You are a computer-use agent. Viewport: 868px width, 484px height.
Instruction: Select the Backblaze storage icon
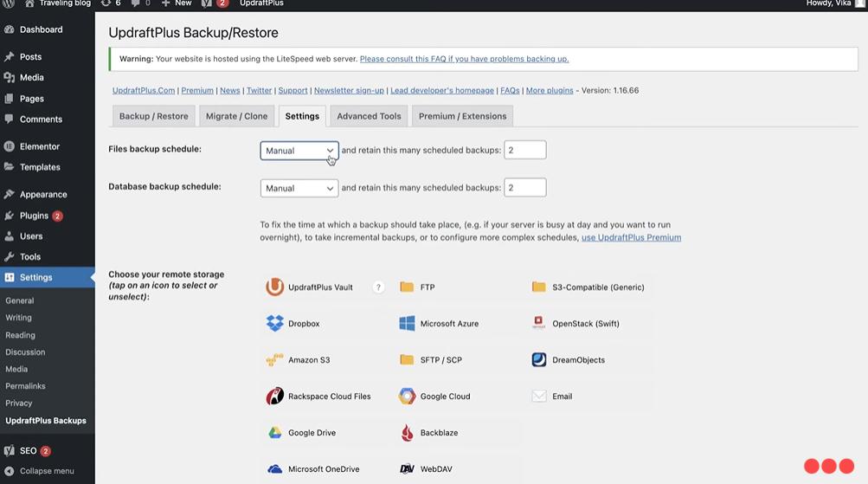tap(407, 433)
